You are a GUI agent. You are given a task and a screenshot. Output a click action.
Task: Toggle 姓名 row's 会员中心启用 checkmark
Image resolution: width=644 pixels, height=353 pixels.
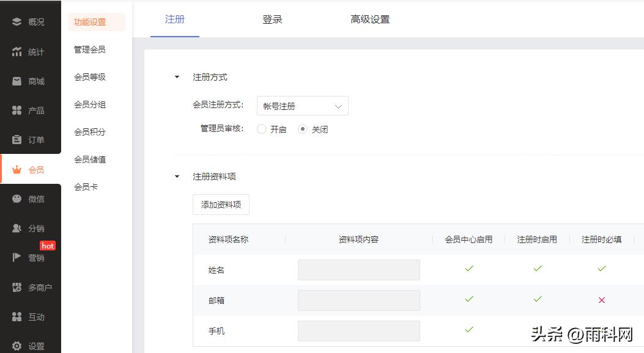coord(468,269)
